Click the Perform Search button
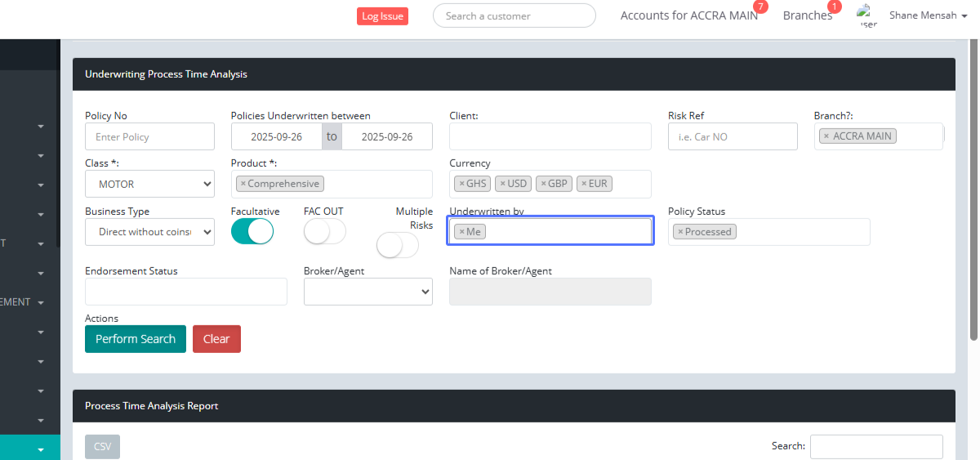The height and width of the screenshot is (460, 980). tap(136, 339)
